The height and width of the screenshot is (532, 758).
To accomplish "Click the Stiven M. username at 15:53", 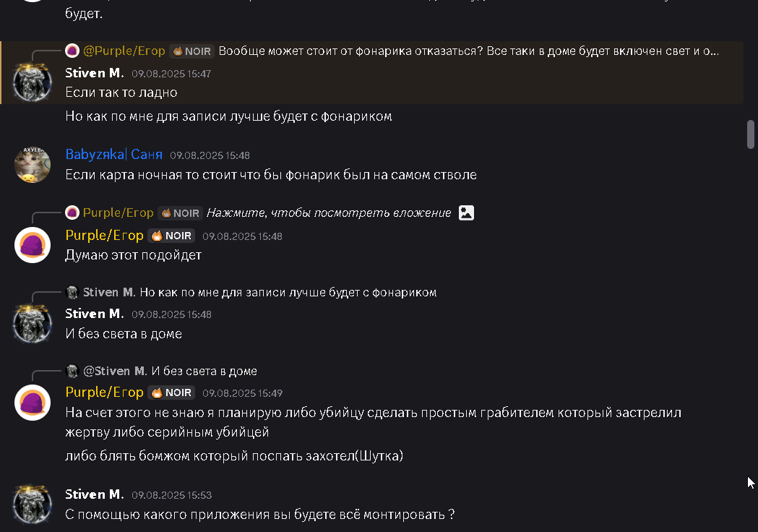I will pos(95,494).
